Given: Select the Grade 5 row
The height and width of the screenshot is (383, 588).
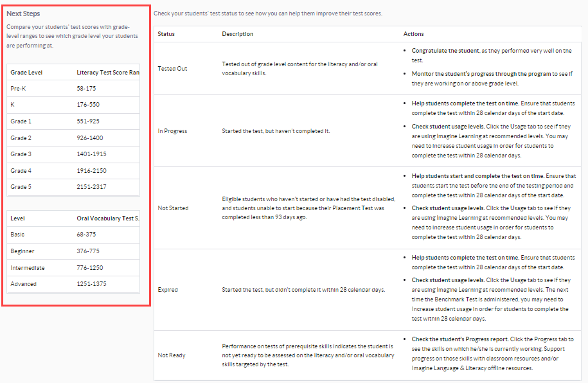Looking at the screenshot, I should 21,187.
